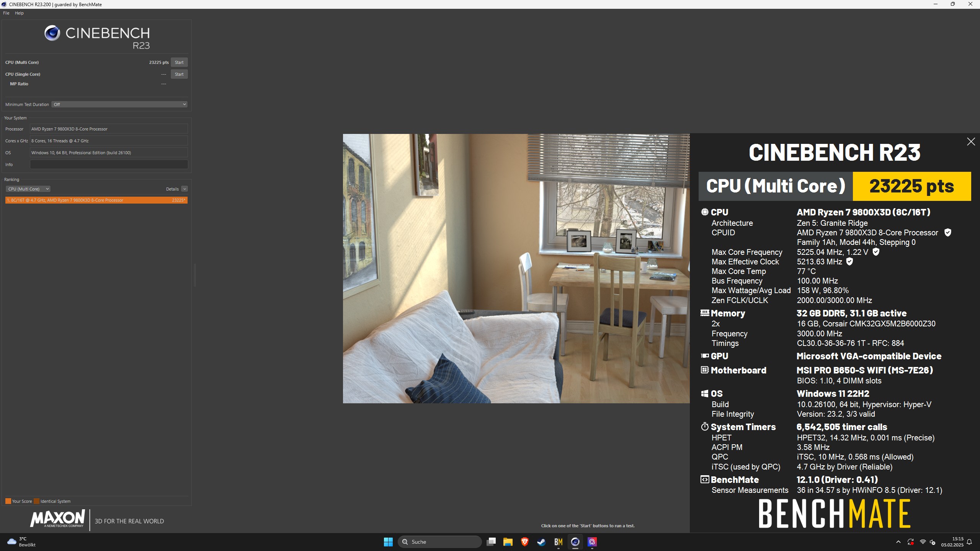The height and width of the screenshot is (551, 980).
Task: Open Task View from the taskbar
Action: 491,542
